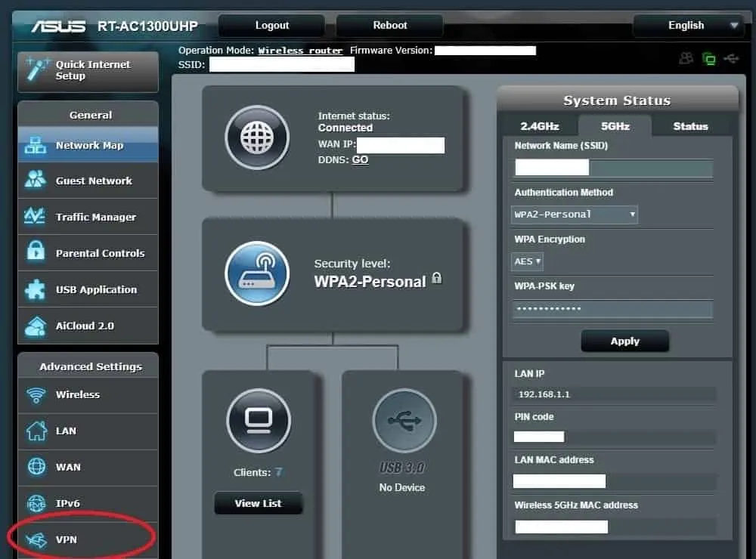756x559 pixels.
Task: Switch to the 2.4GHz tab
Action: click(540, 126)
